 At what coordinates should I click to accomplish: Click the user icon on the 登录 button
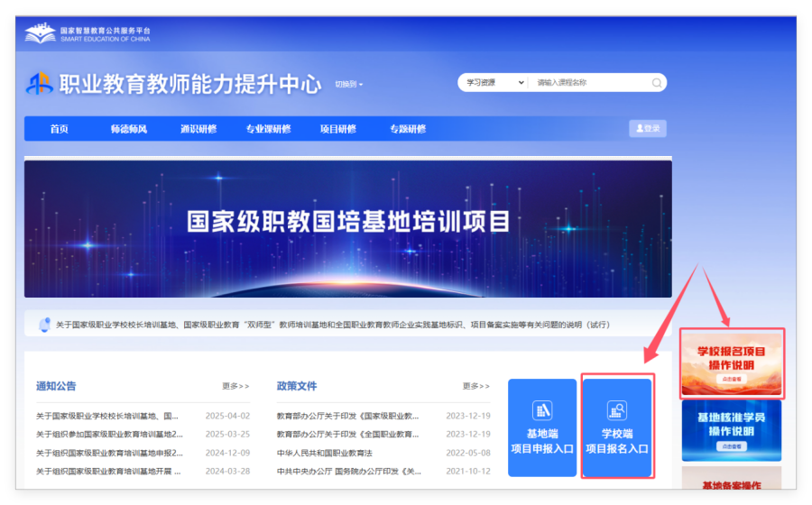[x=640, y=129]
